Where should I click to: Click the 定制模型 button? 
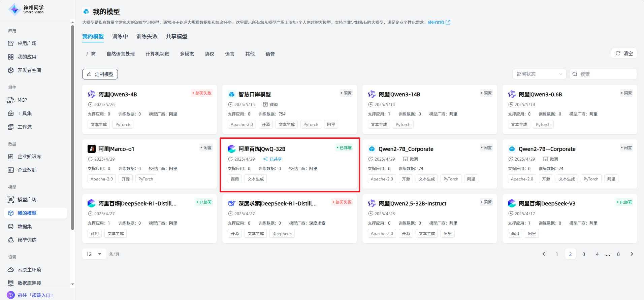[x=100, y=74]
